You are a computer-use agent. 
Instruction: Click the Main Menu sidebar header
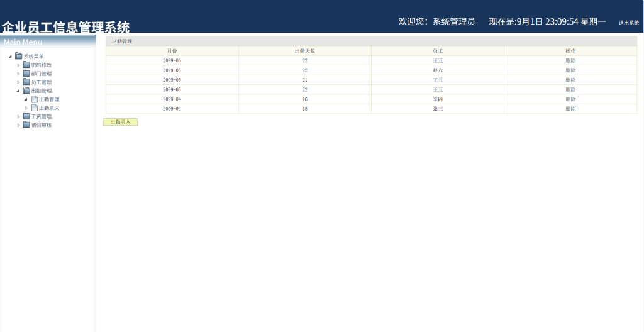pyautogui.click(x=48, y=41)
